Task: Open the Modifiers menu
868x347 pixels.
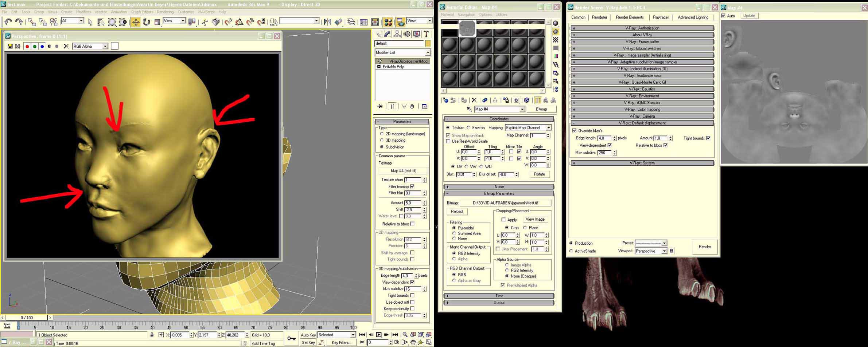Action: point(83,12)
